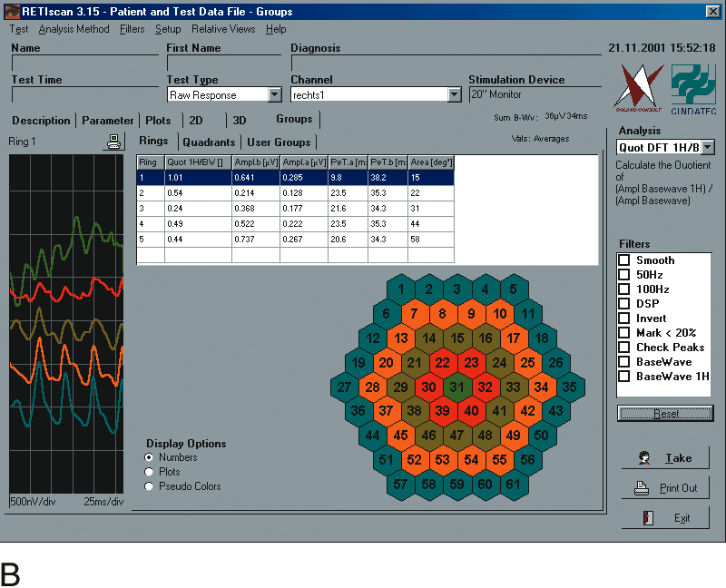Select red hexagon number 22
This screenshot has height=588, width=726.
click(442, 363)
